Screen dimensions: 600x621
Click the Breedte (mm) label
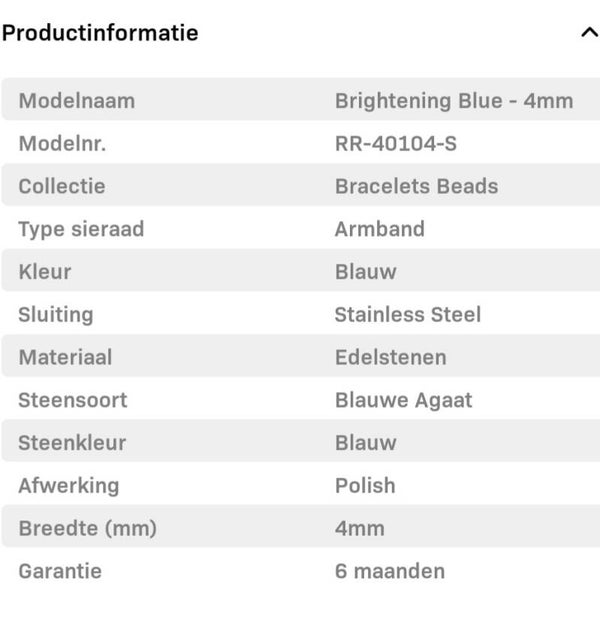point(88,528)
